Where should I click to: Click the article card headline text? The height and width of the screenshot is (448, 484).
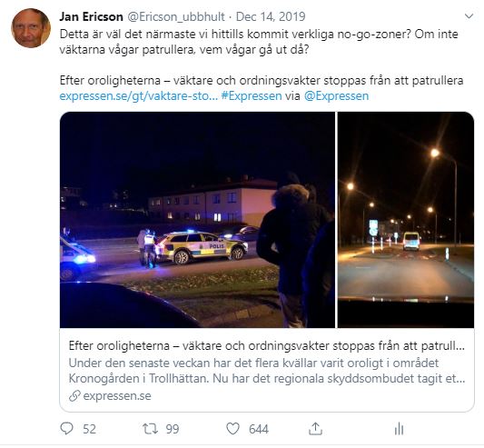coord(267,345)
